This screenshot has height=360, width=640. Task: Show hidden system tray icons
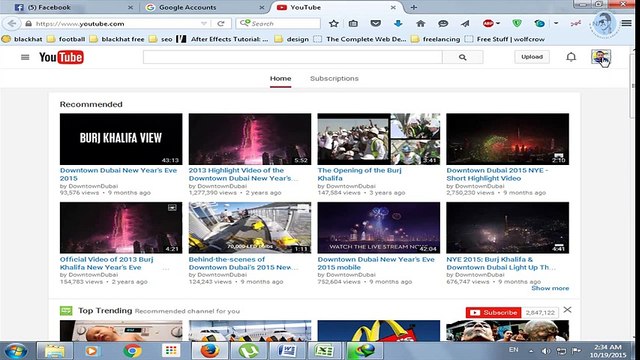[x=531, y=351]
